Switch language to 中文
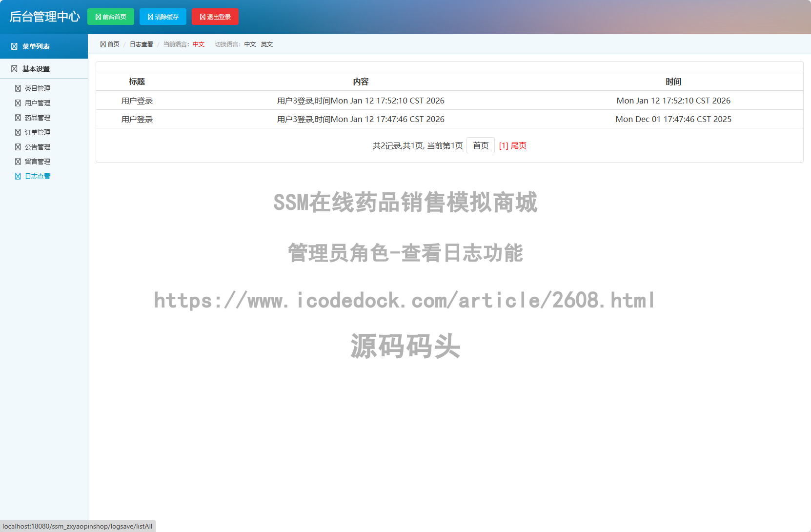The image size is (811, 532). click(x=250, y=44)
